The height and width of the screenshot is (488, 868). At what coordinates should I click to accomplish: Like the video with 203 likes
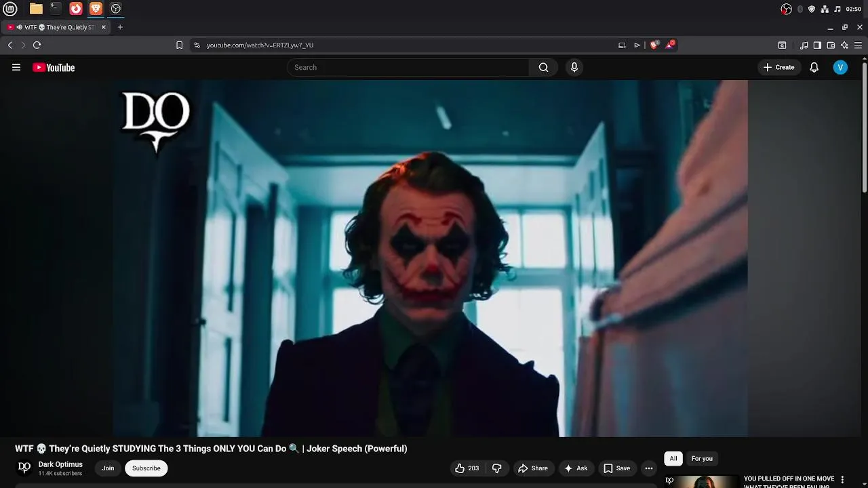467,468
